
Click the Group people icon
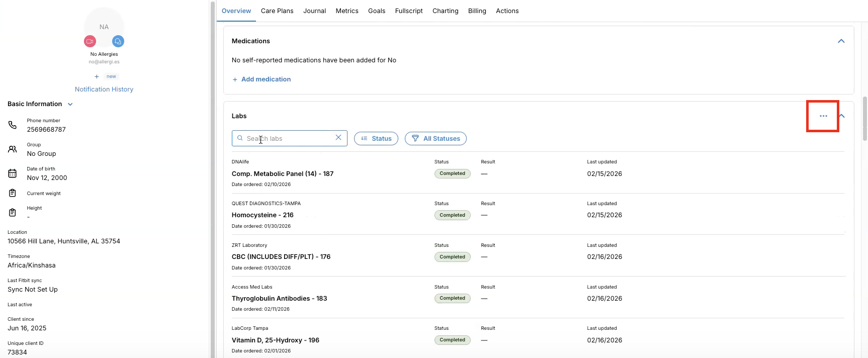13,149
